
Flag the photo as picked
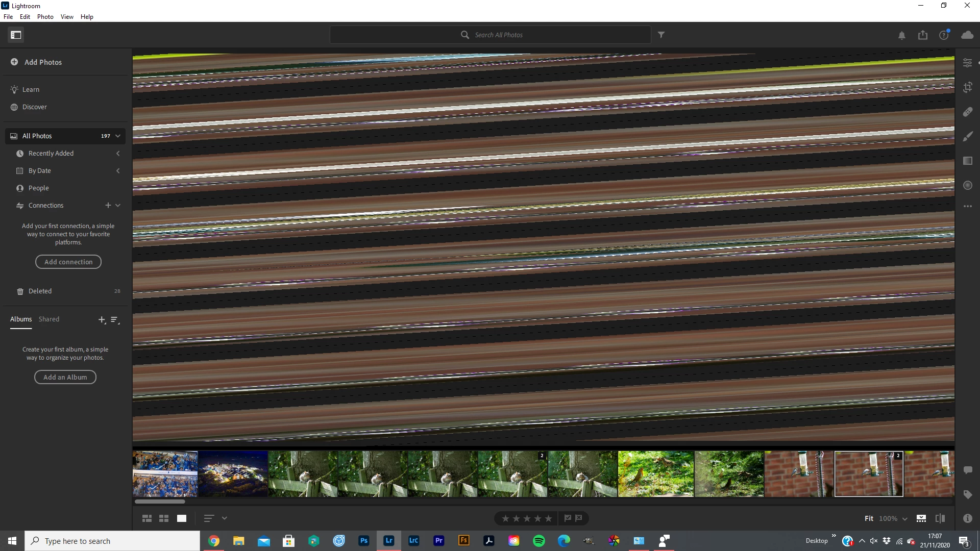[568, 518]
